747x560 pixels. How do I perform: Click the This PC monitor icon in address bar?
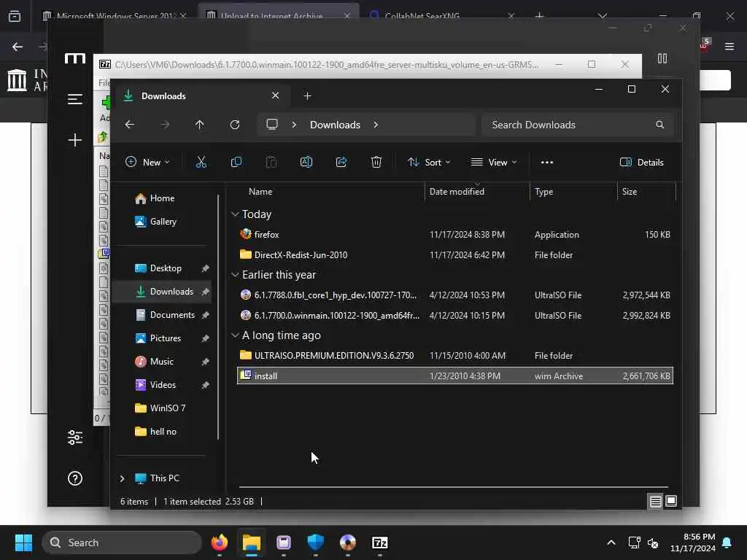(272, 125)
